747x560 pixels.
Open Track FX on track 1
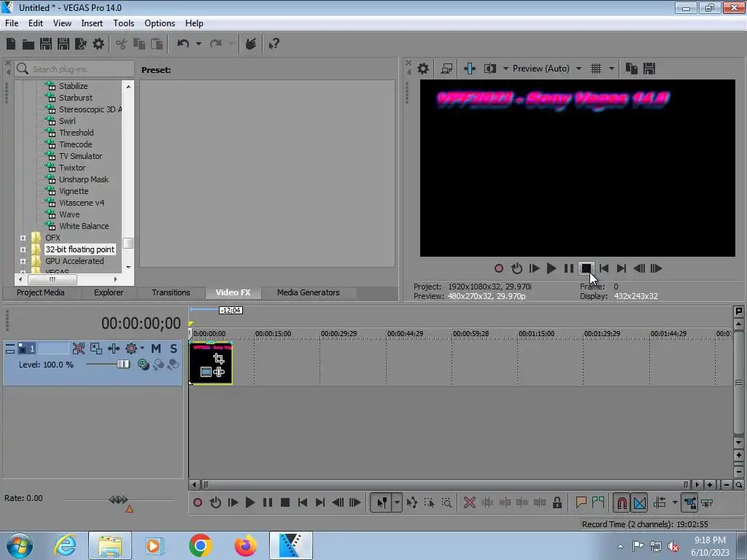pos(113,349)
